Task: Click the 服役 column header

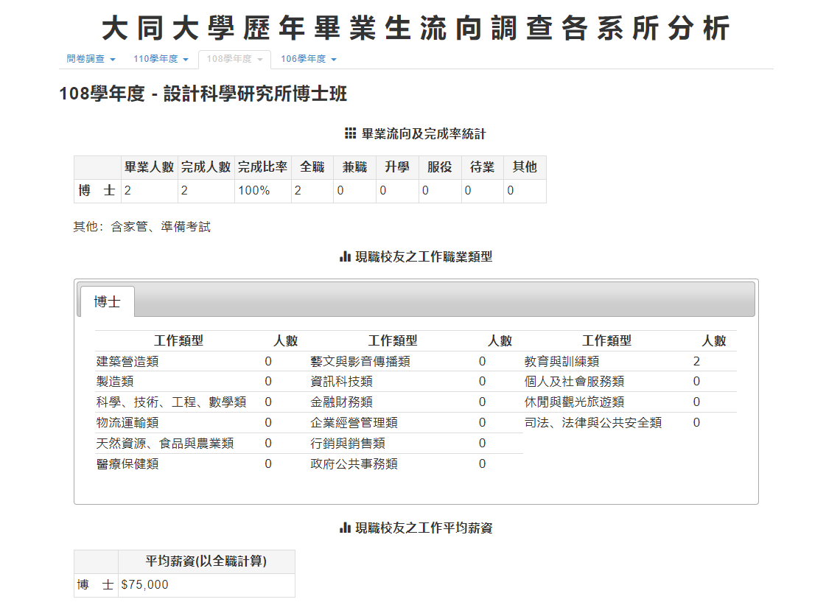Action: 440,167
